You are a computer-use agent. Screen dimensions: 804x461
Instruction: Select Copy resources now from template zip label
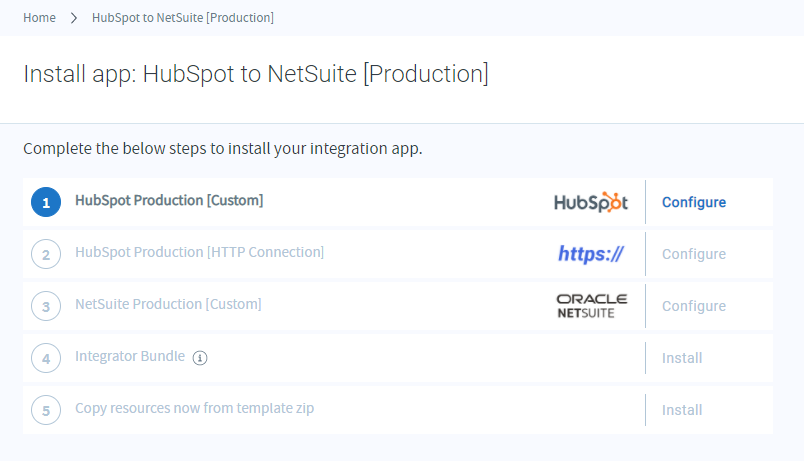[x=194, y=408]
